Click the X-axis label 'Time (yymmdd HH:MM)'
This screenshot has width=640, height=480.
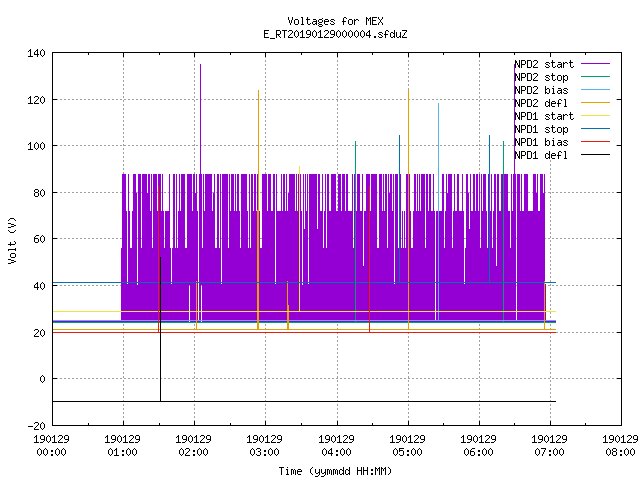tap(335, 471)
